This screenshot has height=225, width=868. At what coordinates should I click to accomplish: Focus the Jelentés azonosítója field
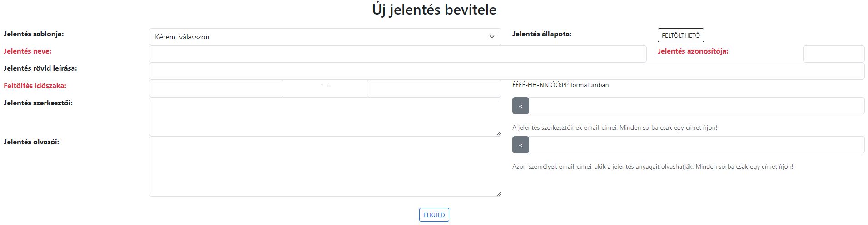point(833,54)
